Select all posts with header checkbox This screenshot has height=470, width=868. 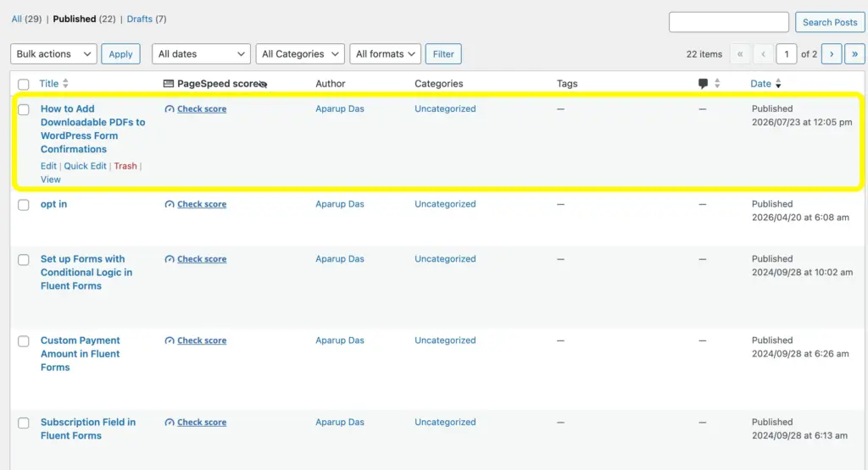23,84
